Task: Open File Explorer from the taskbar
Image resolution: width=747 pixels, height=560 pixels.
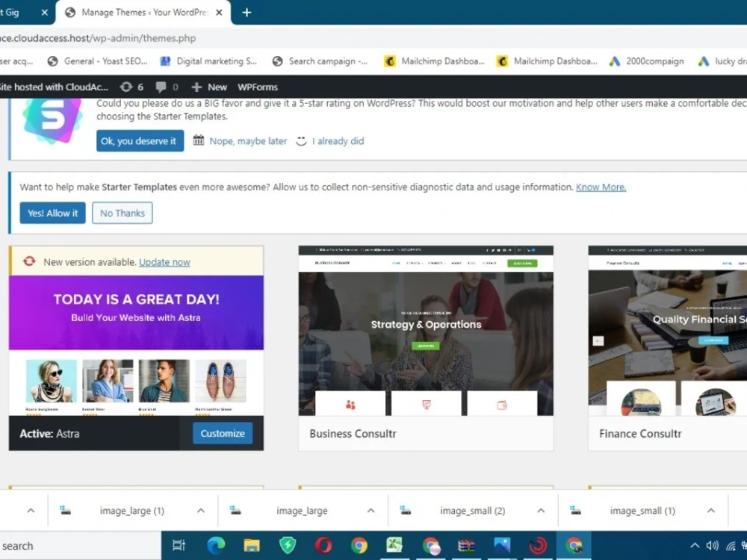Action: [252, 545]
